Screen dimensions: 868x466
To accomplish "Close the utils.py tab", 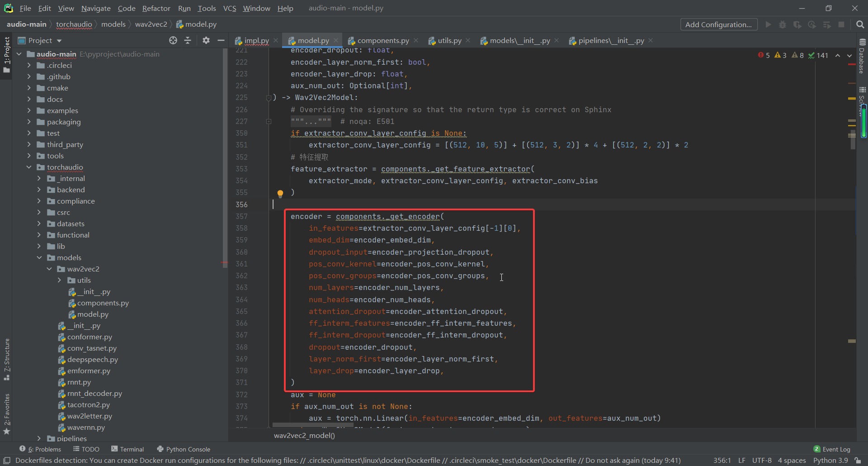I will 468,40.
